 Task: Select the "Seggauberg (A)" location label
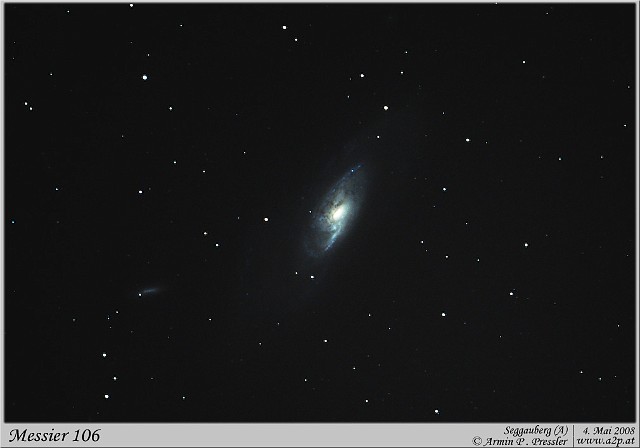click(538, 429)
